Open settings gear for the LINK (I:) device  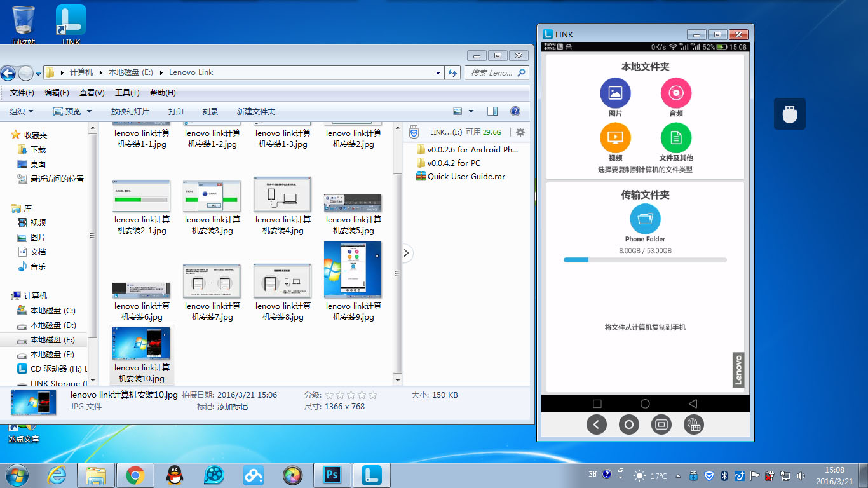click(x=520, y=132)
